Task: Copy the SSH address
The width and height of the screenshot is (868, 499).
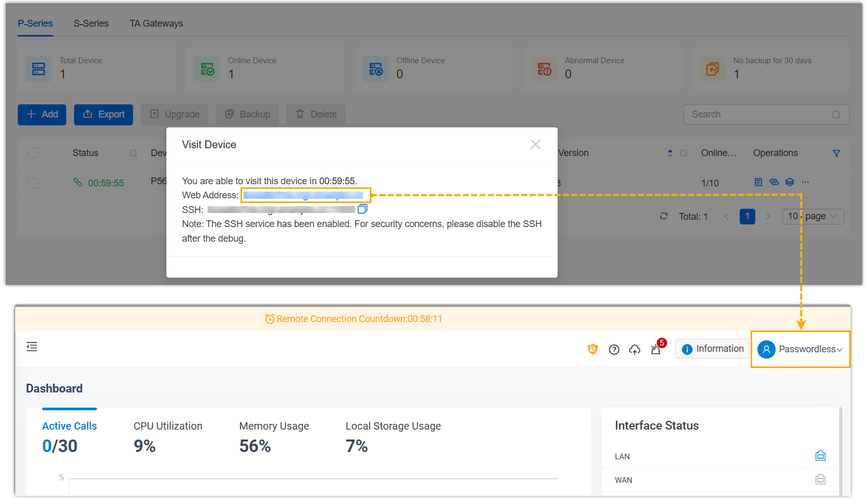Action: pyautogui.click(x=363, y=209)
